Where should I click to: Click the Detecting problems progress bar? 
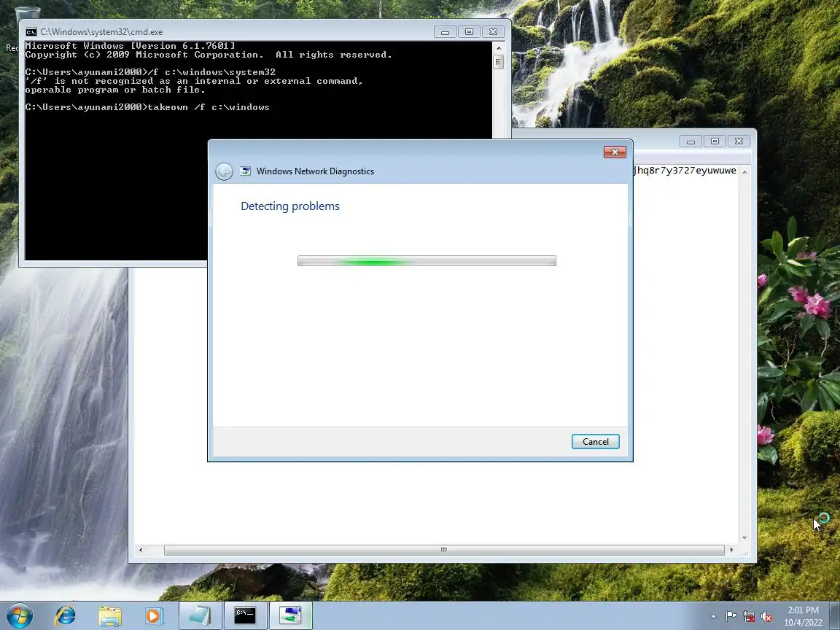(x=427, y=261)
